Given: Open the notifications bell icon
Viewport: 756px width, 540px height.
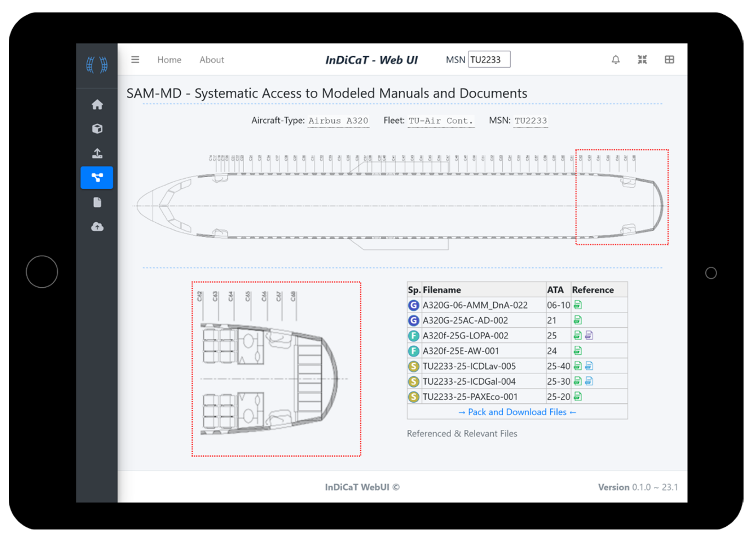Looking at the screenshot, I should coord(616,60).
